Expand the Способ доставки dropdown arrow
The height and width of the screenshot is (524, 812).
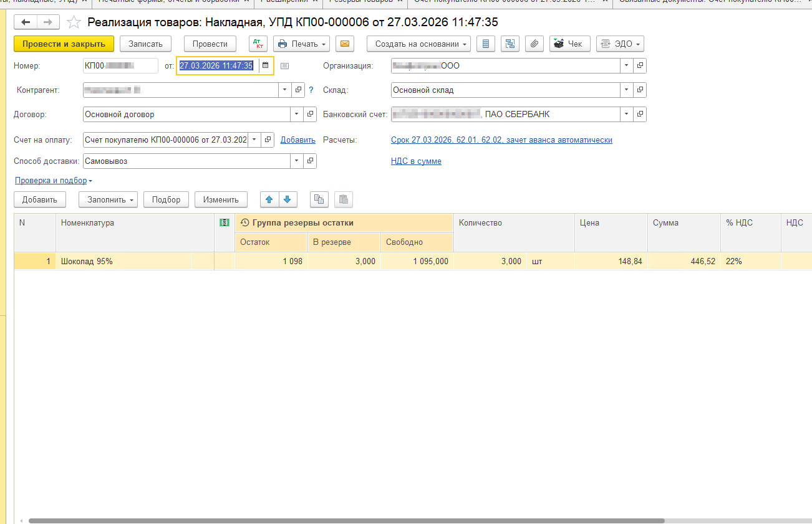297,161
